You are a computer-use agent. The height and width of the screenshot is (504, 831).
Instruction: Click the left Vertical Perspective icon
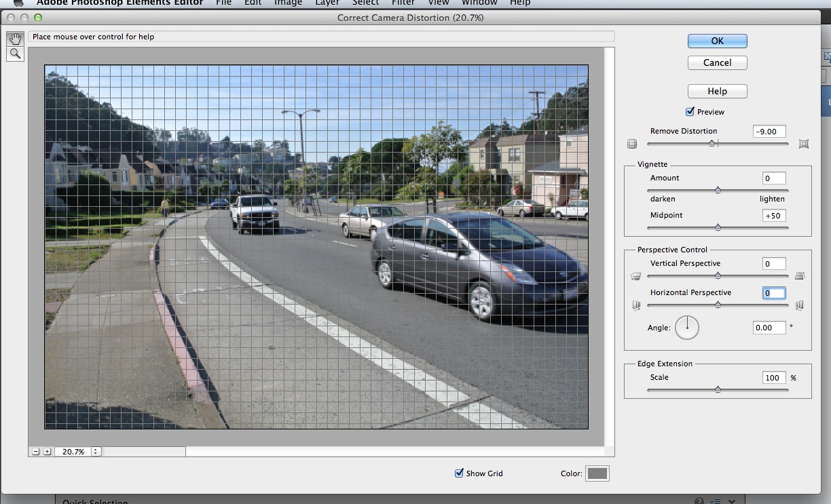636,276
